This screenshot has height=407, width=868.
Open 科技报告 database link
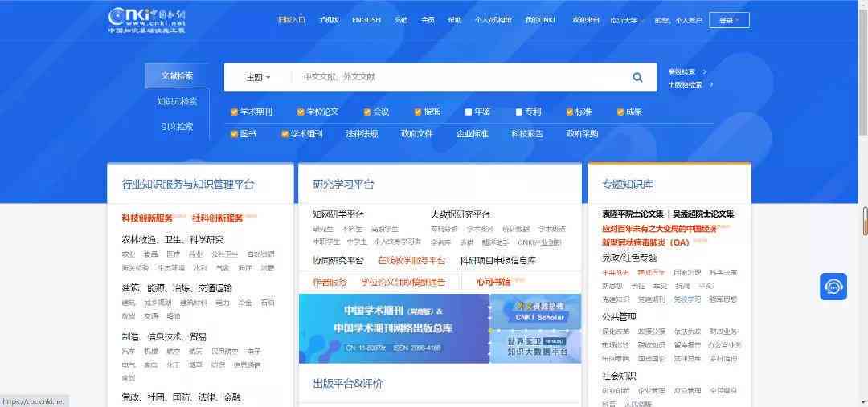point(527,134)
